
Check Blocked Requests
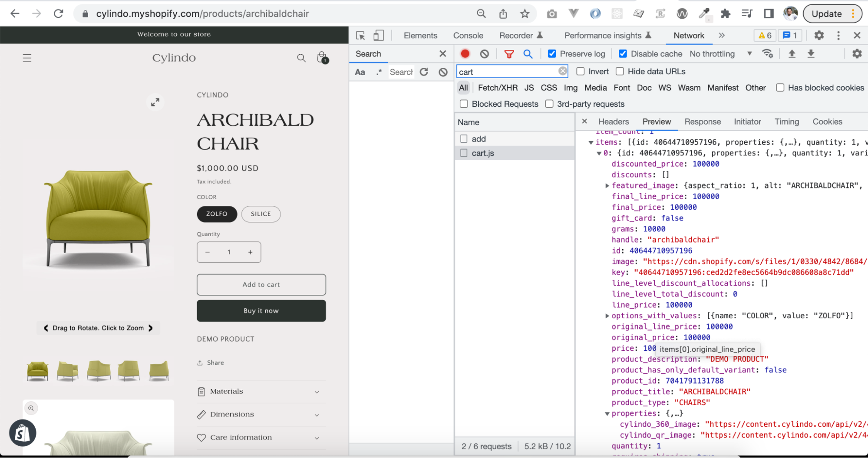click(464, 104)
